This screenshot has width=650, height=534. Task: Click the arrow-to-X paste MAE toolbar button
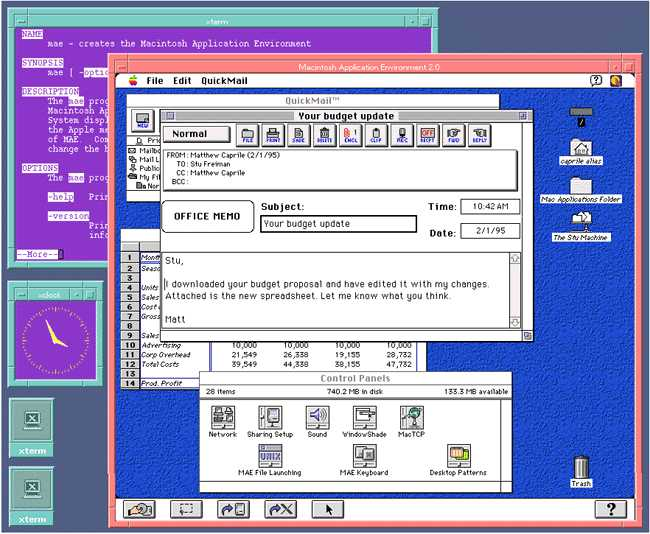point(281,510)
